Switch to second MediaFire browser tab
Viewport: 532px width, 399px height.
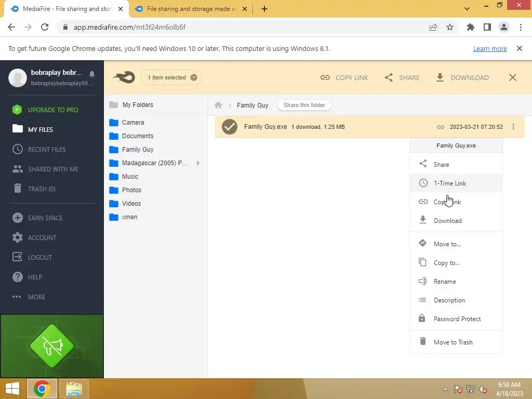(190, 9)
